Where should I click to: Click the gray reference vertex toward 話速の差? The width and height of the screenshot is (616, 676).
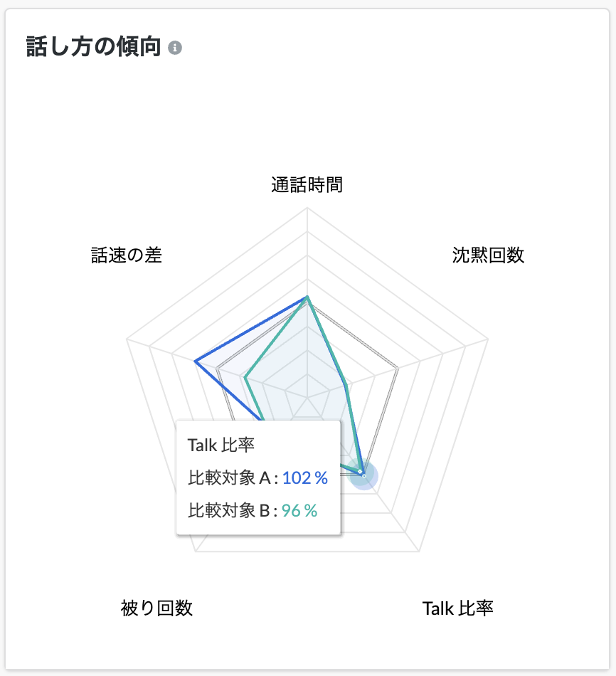pos(217,369)
